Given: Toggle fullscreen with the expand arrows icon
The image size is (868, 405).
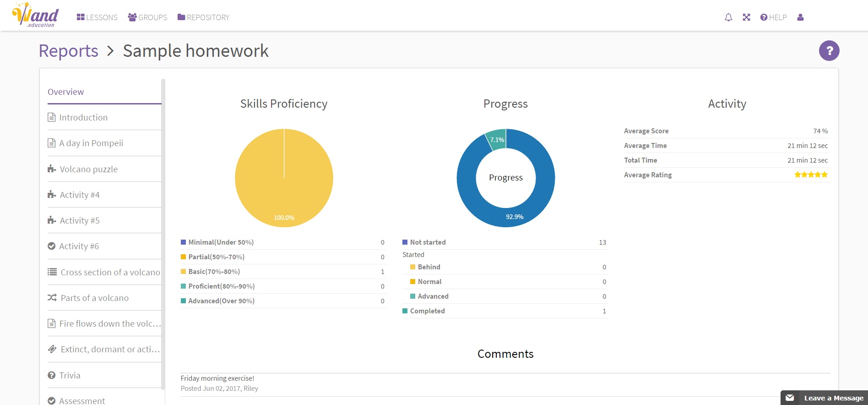Looking at the screenshot, I should point(746,17).
